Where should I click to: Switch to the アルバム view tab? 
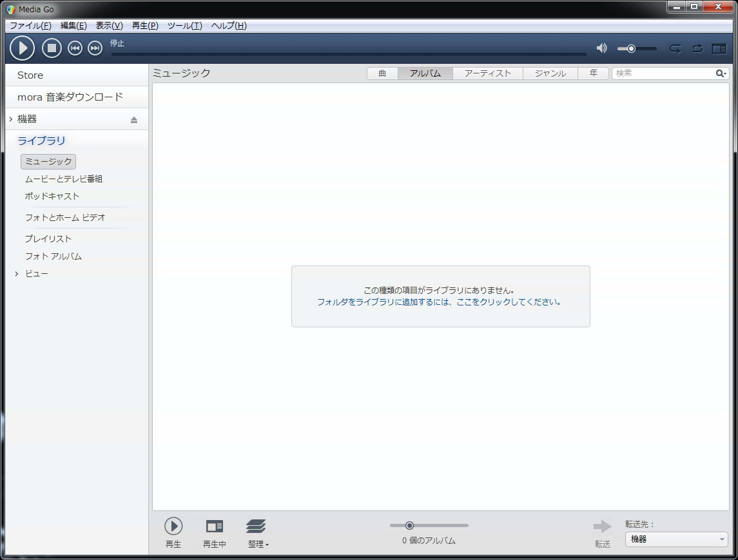point(425,73)
